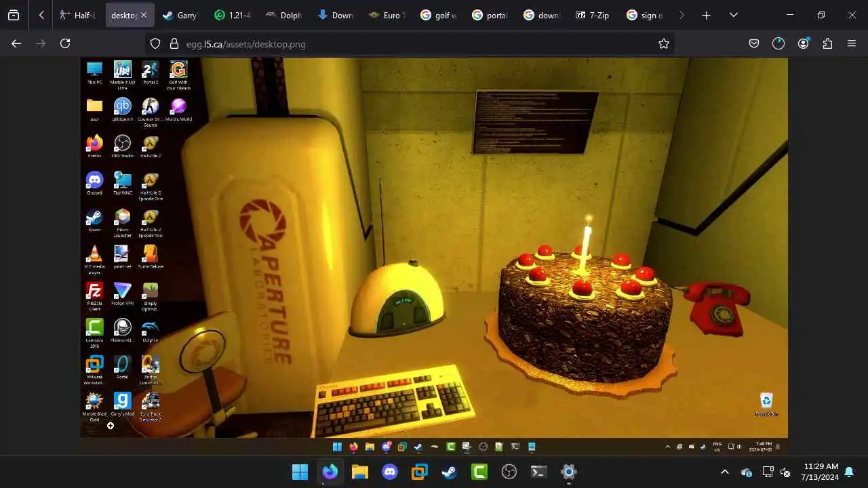Open OBS Studio from the taskbar
Image resolution: width=868 pixels, height=488 pixels.
coord(509,472)
